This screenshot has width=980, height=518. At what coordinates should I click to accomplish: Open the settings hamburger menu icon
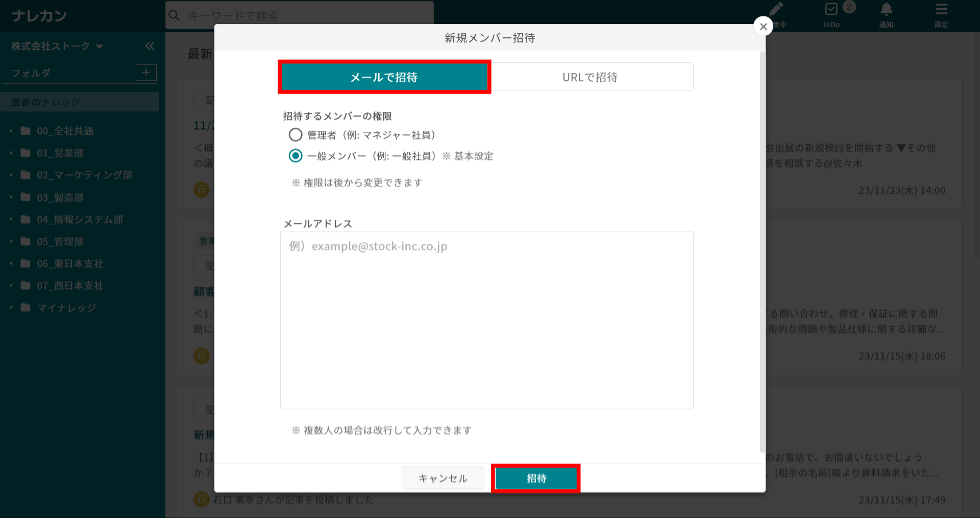pos(941,9)
